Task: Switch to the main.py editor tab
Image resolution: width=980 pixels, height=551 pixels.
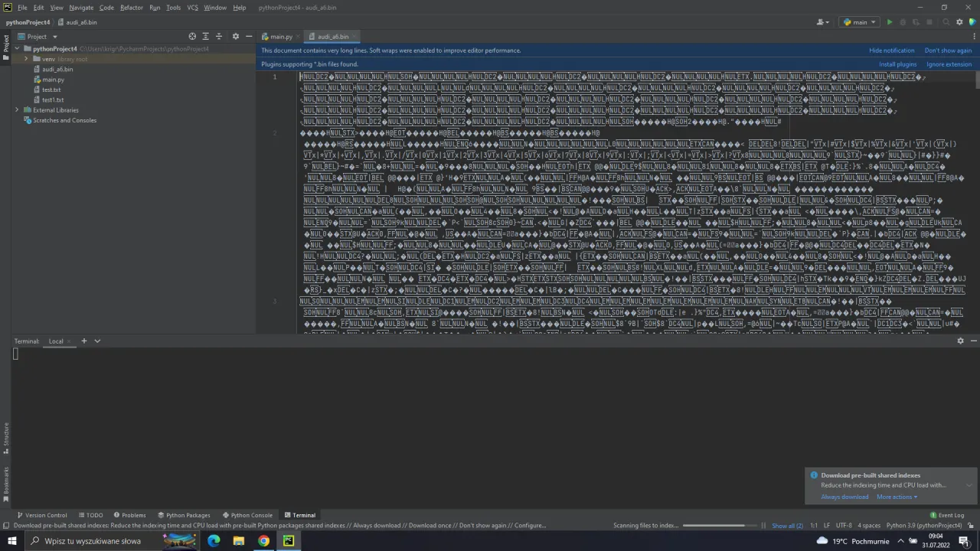Action: pos(277,37)
